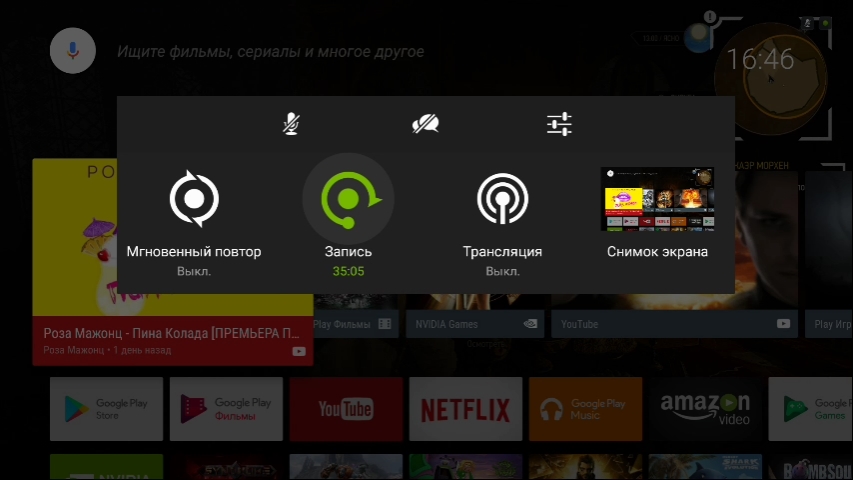Start Трансляция broadcast
The height and width of the screenshot is (480, 853).
tap(502, 200)
